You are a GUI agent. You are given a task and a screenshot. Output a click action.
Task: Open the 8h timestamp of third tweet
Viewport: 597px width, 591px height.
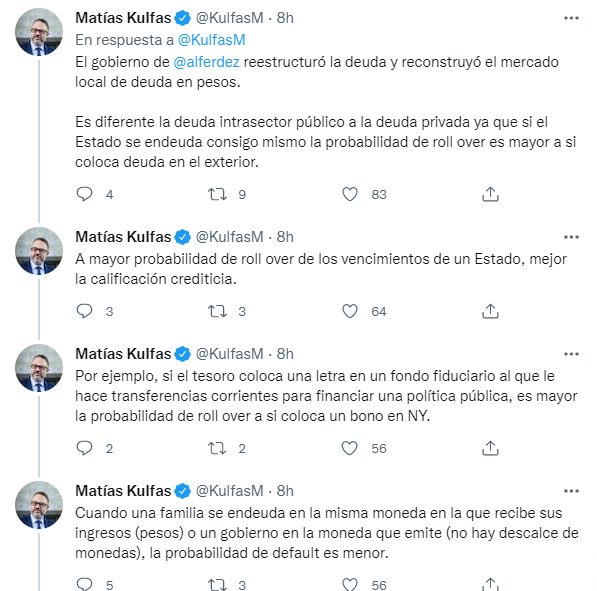(x=285, y=354)
